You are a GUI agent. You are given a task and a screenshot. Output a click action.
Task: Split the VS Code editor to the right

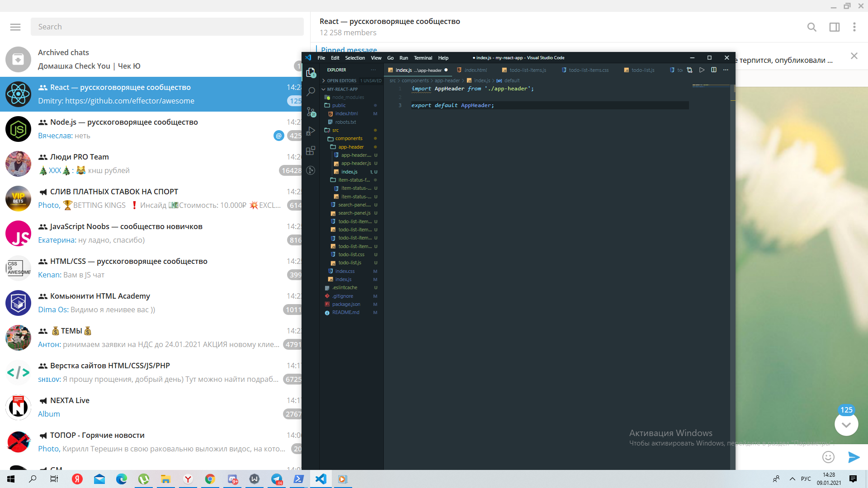714,70
